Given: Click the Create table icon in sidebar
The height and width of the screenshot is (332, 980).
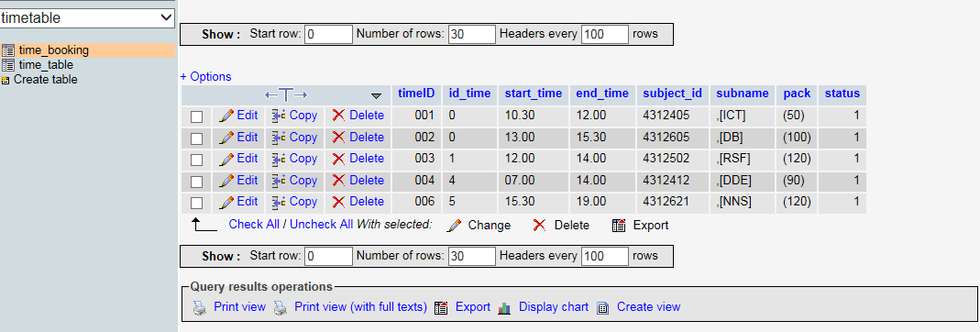Looking at the screenshot, I should click(x=6, y=80).
